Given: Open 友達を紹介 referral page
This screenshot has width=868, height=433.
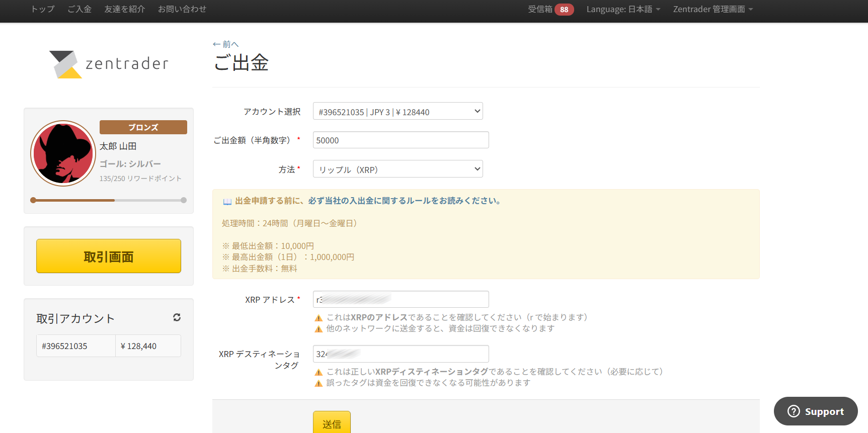Looking at the screenshot, I should (x=125, y=9).
